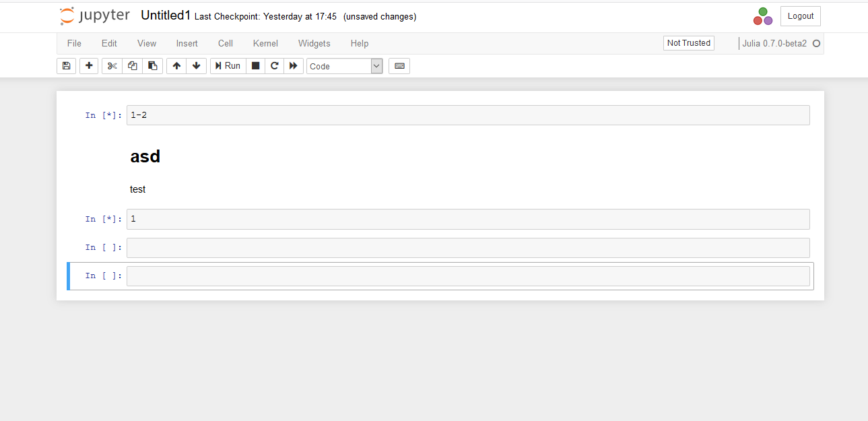Insert a new cell below with the plus icon

point(88,65)
